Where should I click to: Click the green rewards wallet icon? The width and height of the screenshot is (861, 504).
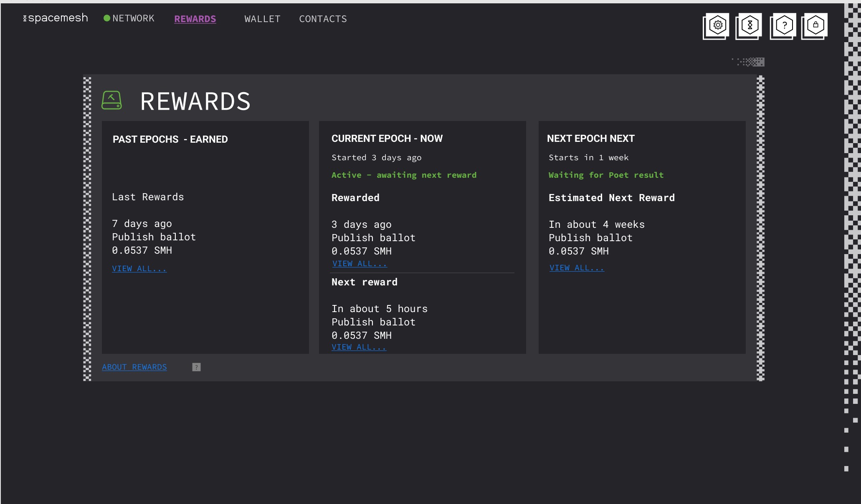click(111, 101)
